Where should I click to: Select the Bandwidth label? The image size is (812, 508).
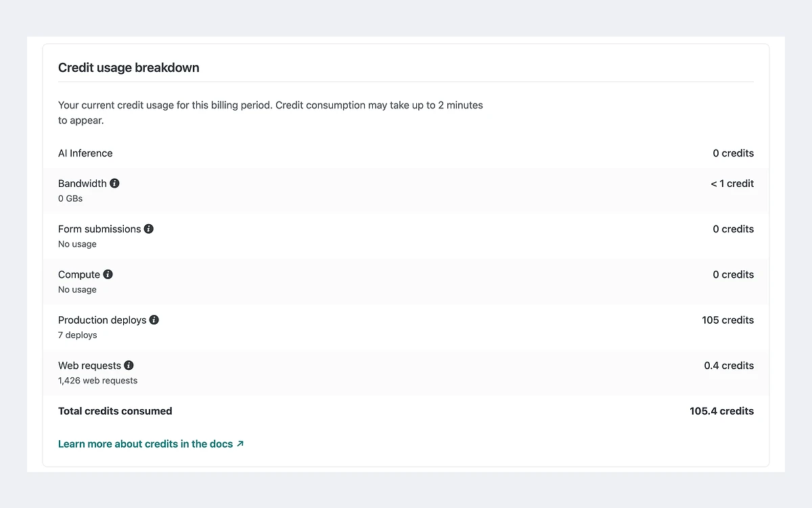click(x=83, y=184)
